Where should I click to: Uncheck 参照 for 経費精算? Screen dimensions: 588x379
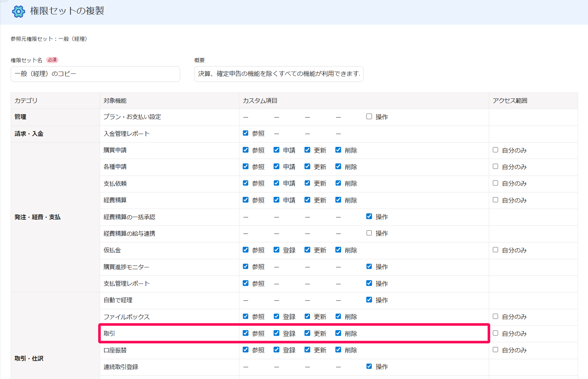pos(246,200)
